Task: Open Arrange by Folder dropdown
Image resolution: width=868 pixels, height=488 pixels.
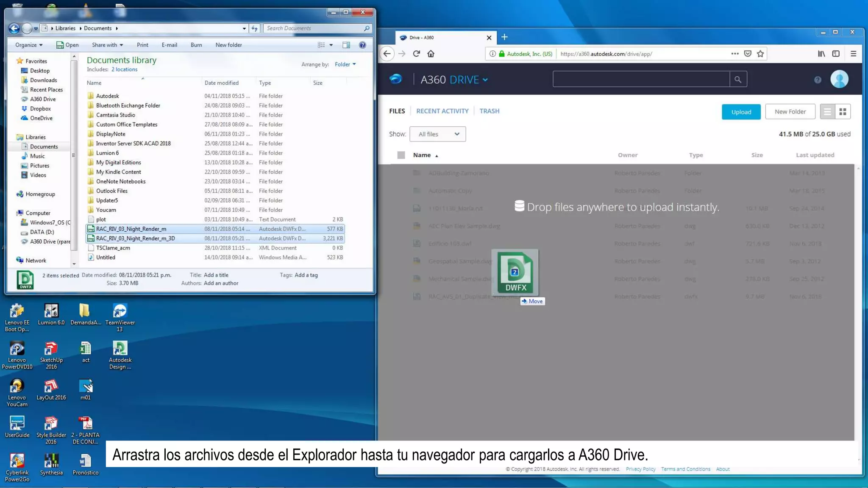Action: [x=345, y=64]
